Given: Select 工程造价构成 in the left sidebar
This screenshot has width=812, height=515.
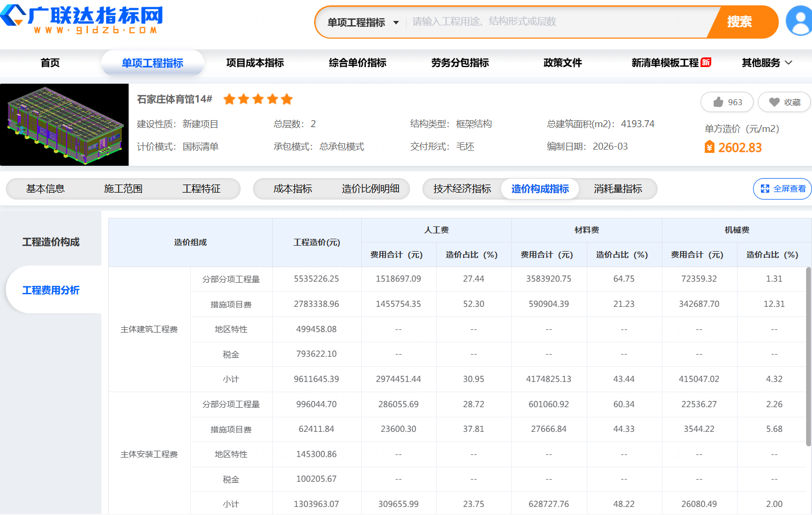Looking at the screenshot, I should click(x=51, y=242).
